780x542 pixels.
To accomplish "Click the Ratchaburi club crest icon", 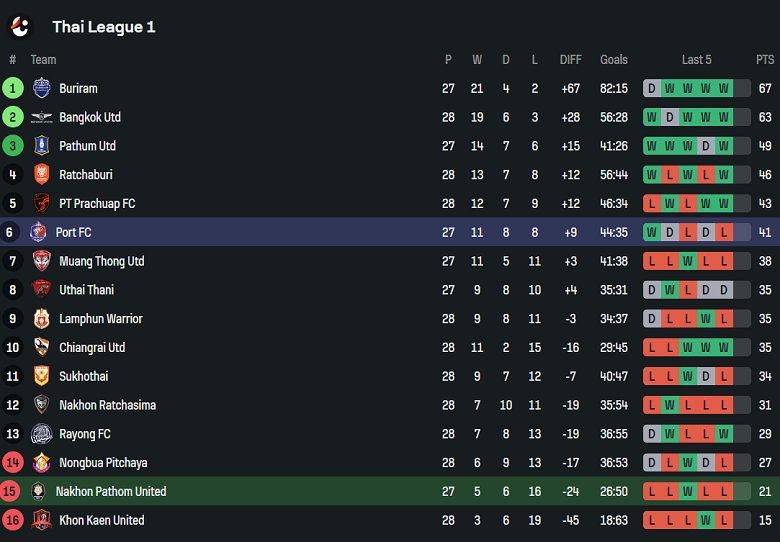I will pos(41,175).
